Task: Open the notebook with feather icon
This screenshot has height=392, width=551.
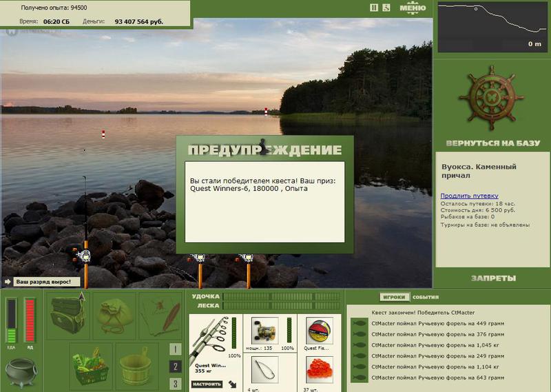Action: pos(160,316)
